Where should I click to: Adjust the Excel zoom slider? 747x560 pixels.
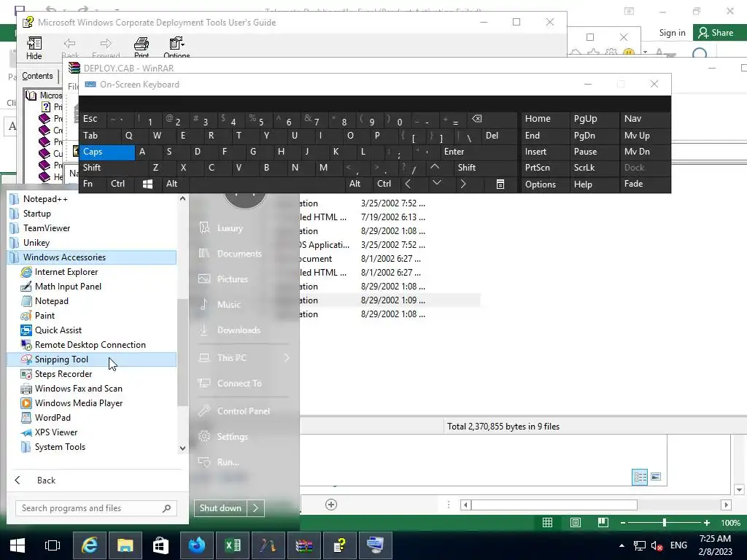(x=664, y=523)
